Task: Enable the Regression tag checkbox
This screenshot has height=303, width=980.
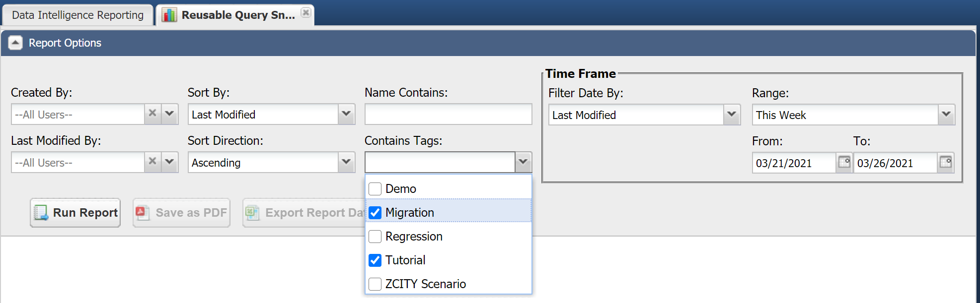Action: pos(375,237)
